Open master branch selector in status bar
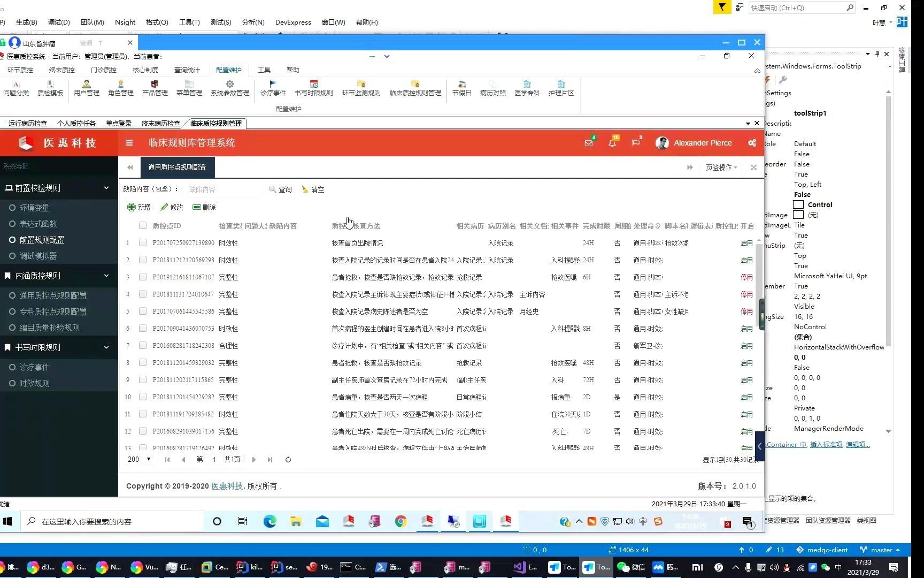924x578 pixels. (x=880, y=550)
